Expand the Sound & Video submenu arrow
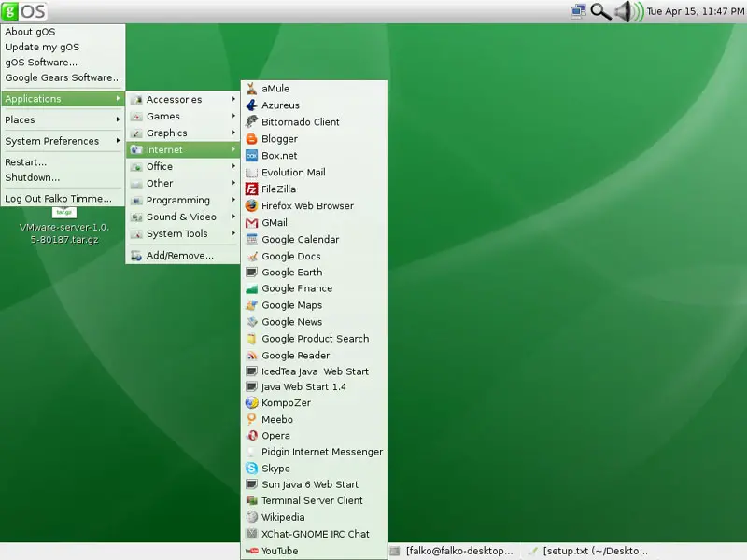 pos(233,217)
